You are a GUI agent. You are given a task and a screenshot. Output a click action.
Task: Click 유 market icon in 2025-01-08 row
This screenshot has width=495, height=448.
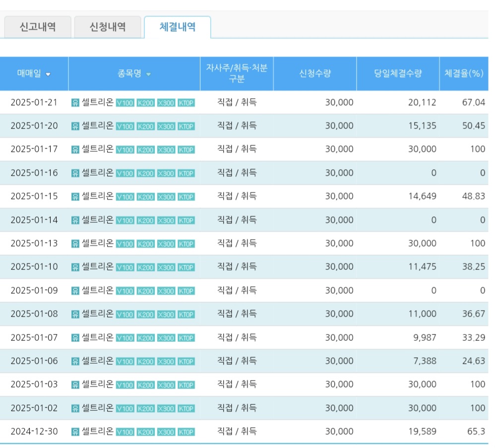[x=75, y=315]
